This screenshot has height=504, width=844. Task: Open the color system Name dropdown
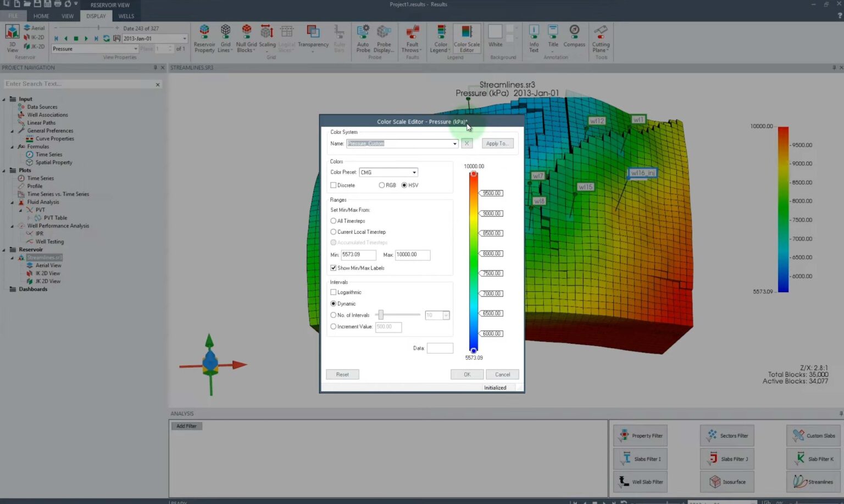pyautogui.click(x=454, y=144)
